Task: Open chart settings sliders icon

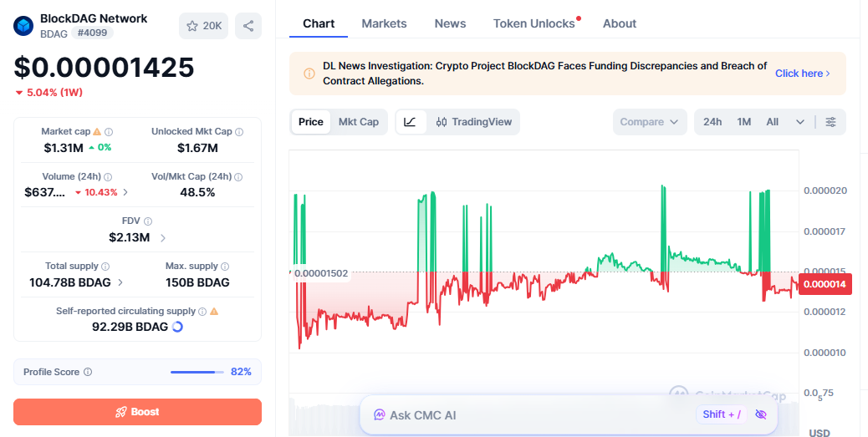Action: point(830,122)
